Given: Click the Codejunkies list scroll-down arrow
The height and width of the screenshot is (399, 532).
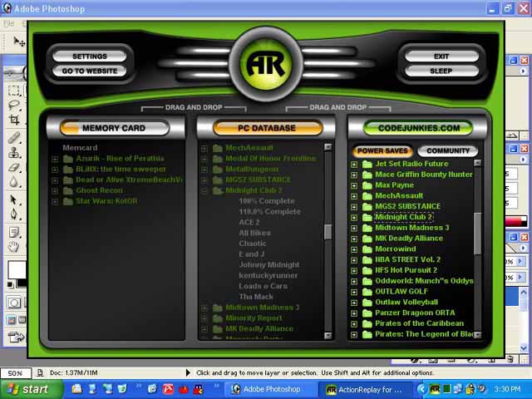Looking at the screenshot, I should point(477,335).
